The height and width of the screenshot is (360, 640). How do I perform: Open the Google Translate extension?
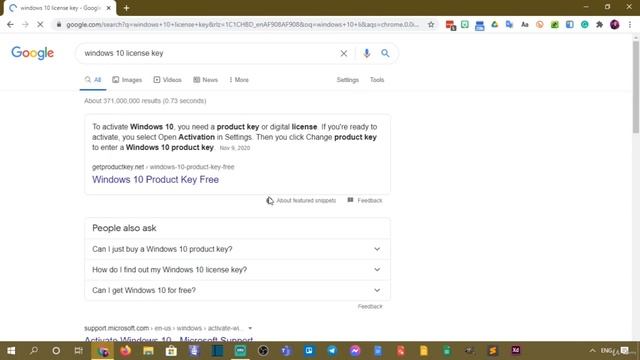509,24
